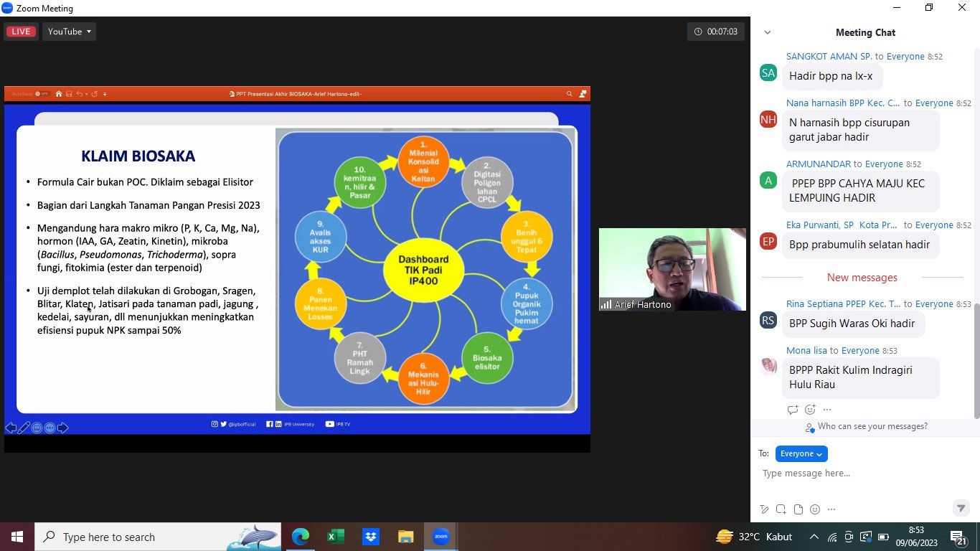Select Arief Hartono's video thumbnail

point(672,269)
